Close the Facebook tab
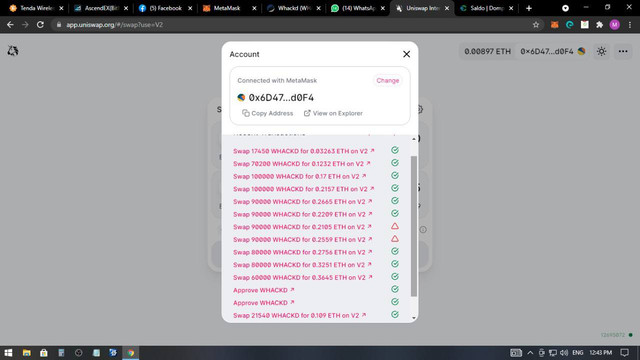This screenshot has height=360, width=640. click(190, 8)
